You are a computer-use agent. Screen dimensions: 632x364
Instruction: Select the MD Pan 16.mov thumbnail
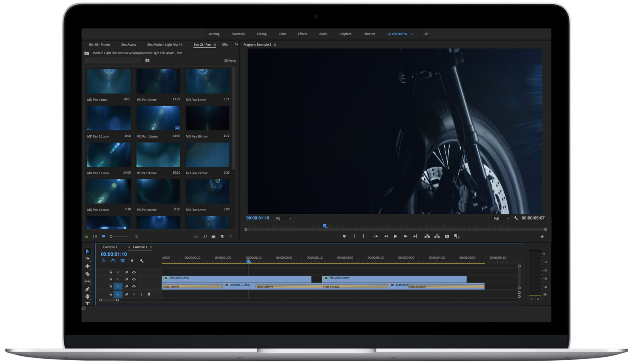coord(158,118)
